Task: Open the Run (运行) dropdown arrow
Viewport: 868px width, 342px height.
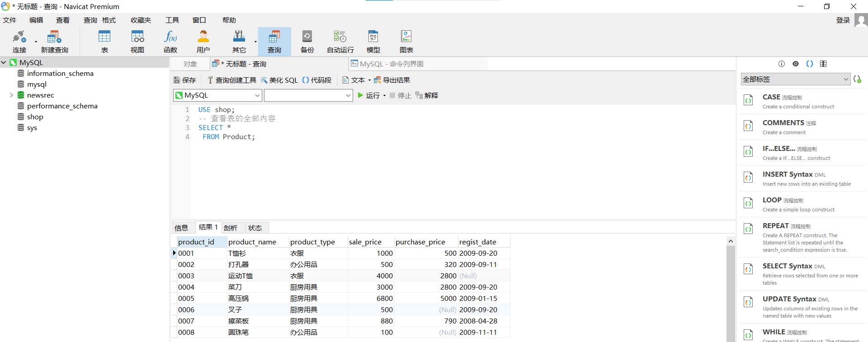Action: 384,95
